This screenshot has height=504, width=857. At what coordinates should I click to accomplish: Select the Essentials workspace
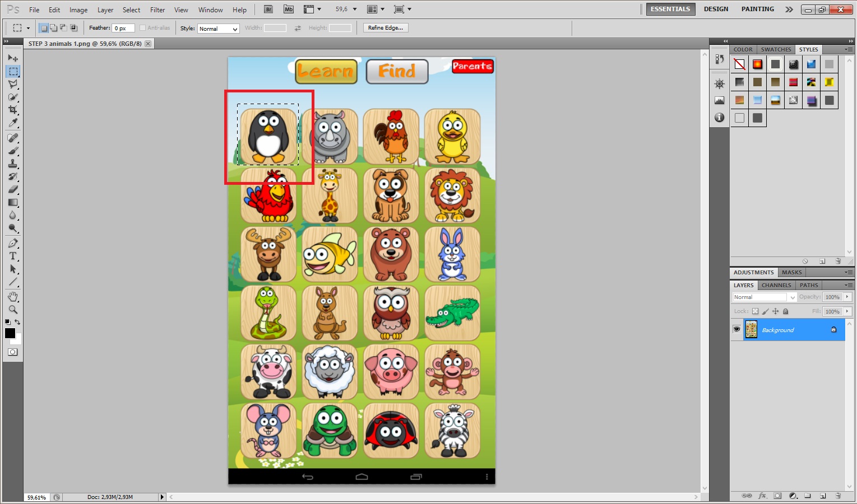(670, 9)
